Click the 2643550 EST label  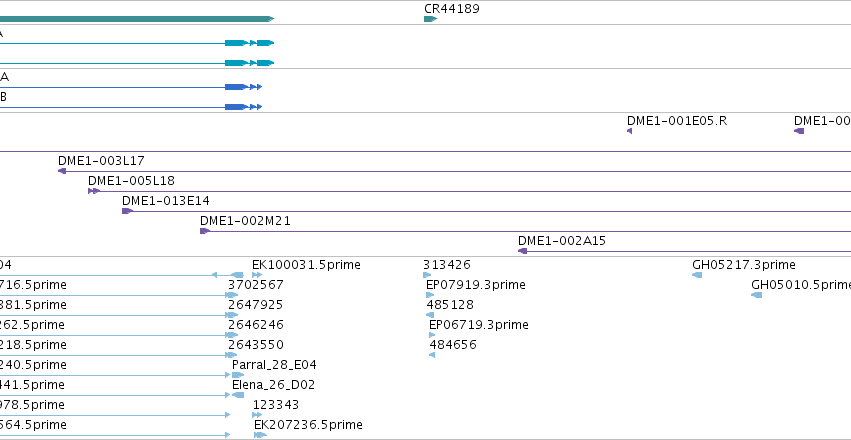pyautogui.click(x=256, y=345)
